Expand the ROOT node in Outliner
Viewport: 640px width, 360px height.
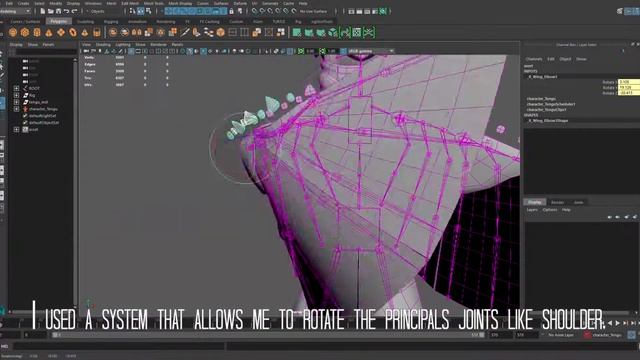pos(16,88)
